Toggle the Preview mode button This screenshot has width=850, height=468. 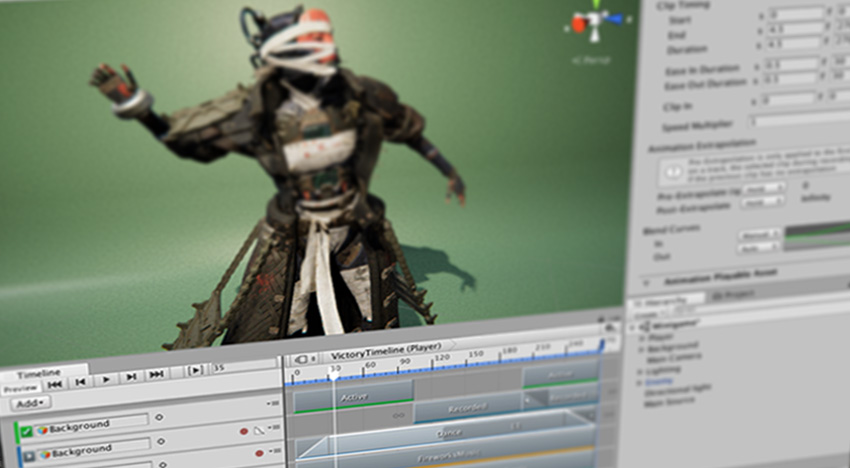click(x=19, y=388)
